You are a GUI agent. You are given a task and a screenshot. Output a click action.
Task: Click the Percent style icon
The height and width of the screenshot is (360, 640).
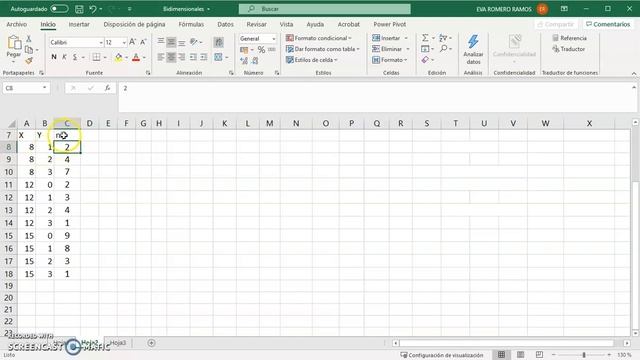pyautogui.click(x=261, y=50)
